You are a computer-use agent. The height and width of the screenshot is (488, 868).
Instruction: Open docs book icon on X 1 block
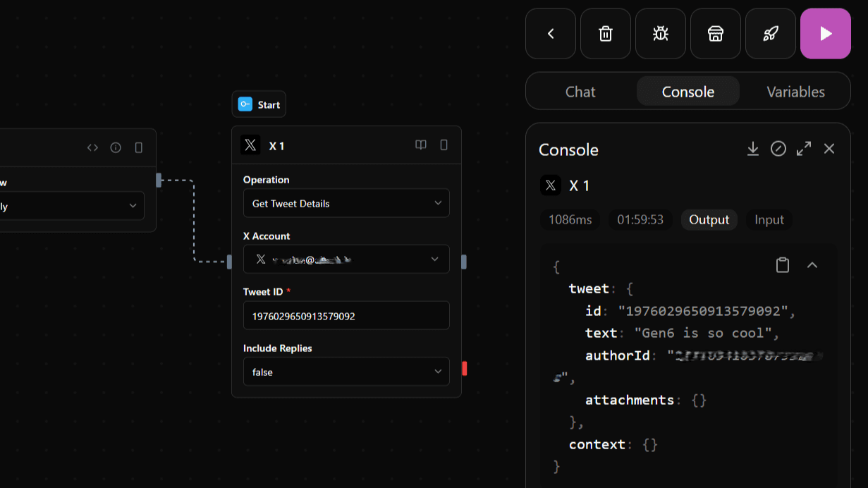421,145
